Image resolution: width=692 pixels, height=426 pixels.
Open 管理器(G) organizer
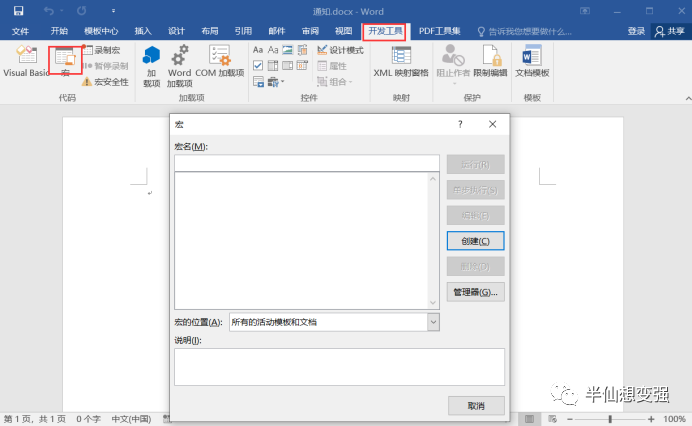click(x=475, y=292)
